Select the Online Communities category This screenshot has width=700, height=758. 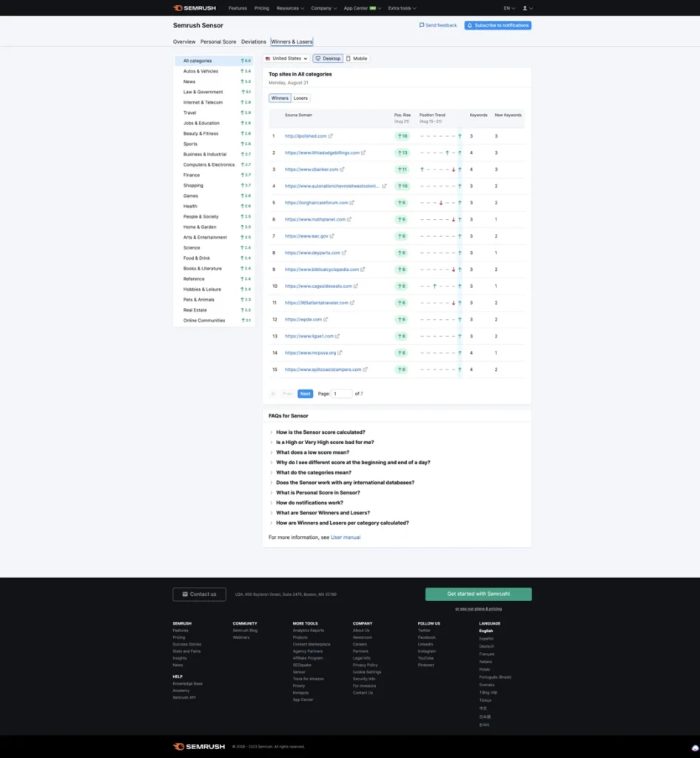tap(214, 321)
